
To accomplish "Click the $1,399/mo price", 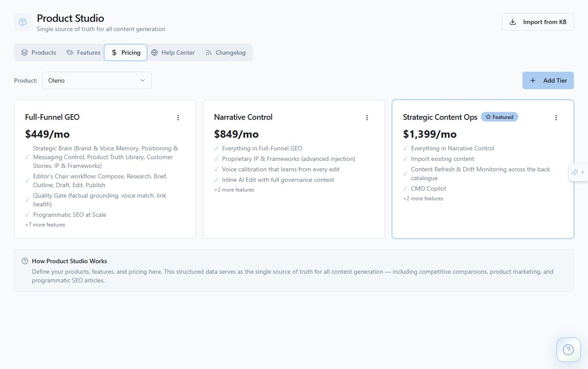I will click(430, 134).
